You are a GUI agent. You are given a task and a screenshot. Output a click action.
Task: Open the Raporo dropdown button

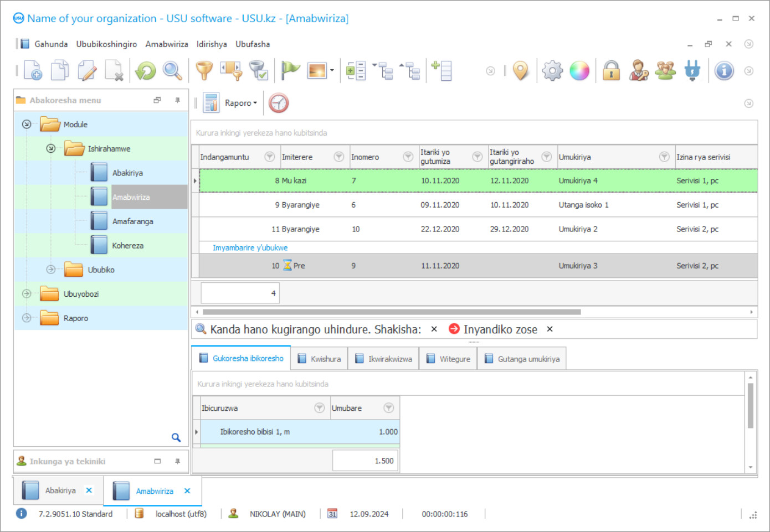point(240,103)
